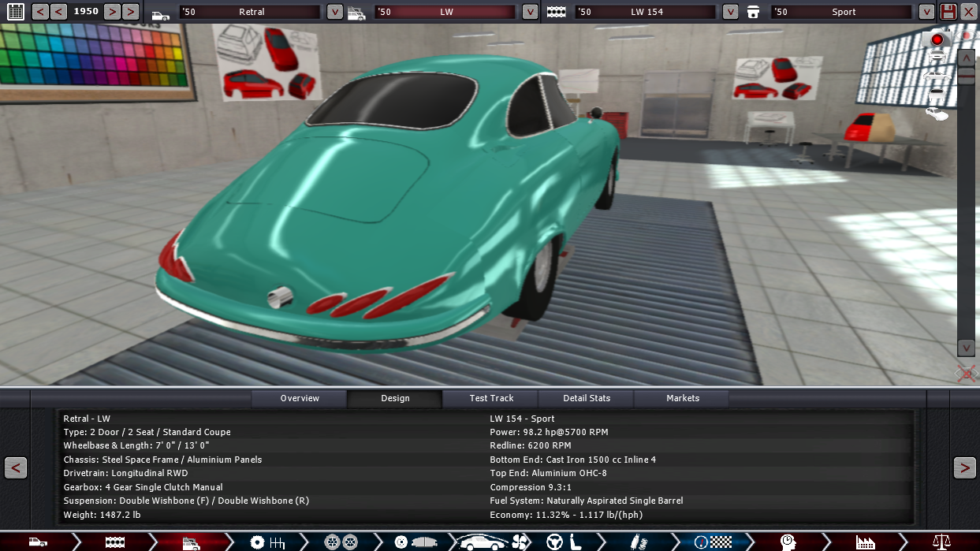Click the camera screenshot icon

(937, 39)
